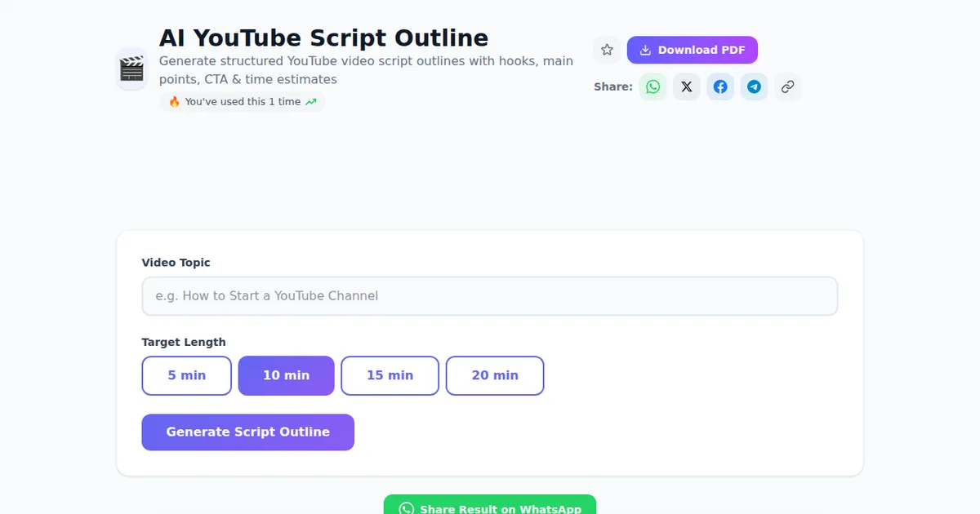The height and width of the screenshot is (514, 980).
Task: Favorite this tool with the star icon
Action: (607, 50)
